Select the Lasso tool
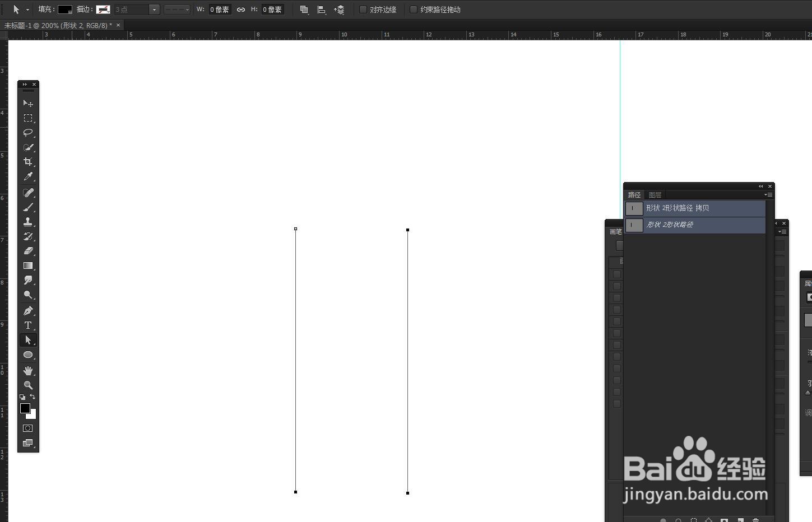 pos(28,133)
